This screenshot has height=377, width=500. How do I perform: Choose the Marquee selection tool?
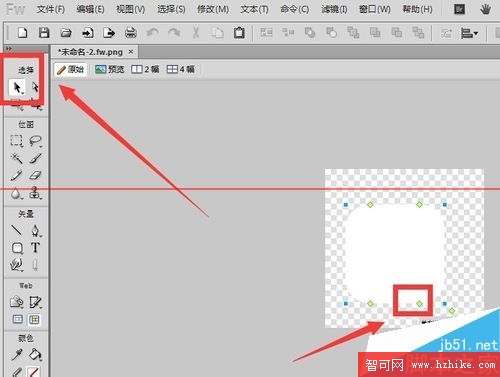pos(16,141)
